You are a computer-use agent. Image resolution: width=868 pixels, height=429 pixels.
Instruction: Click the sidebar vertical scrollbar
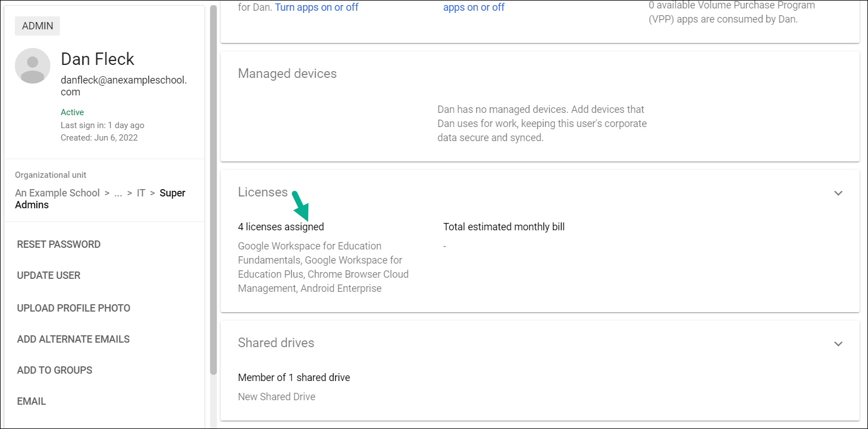213,190
